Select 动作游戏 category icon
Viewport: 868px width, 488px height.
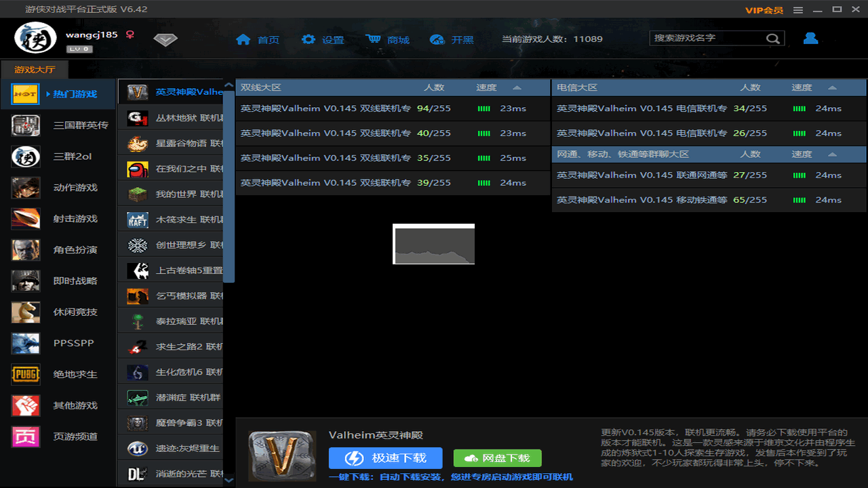point(26,188)
